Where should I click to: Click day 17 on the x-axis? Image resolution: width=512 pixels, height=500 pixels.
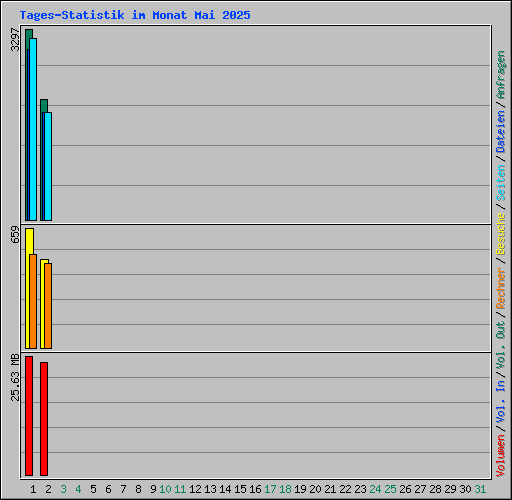tap(270, 489)
